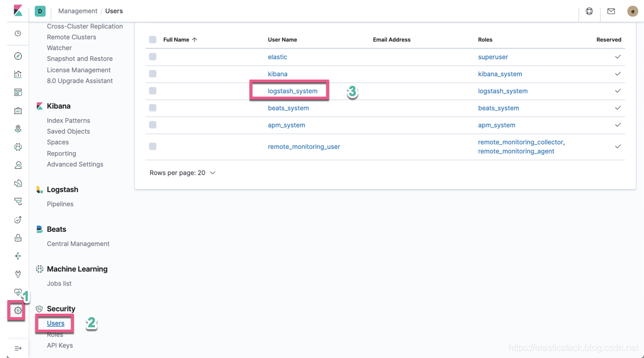Open the newsfeed mail icon

pyautogui.click(x=611, y=11)
